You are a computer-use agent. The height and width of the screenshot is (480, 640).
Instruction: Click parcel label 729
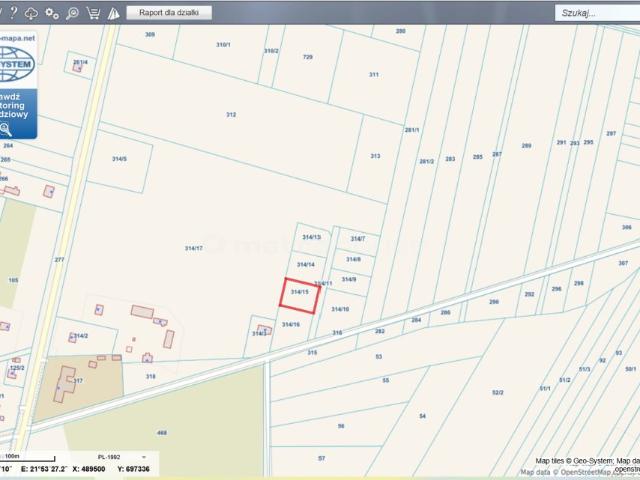[x=308, y=57]
